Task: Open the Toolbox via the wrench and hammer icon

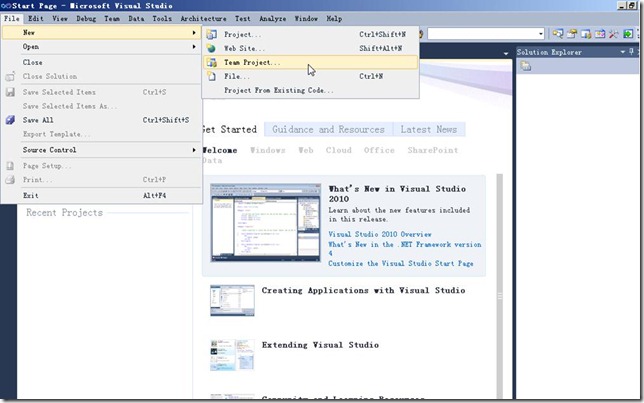Action: tap(614, 34)
